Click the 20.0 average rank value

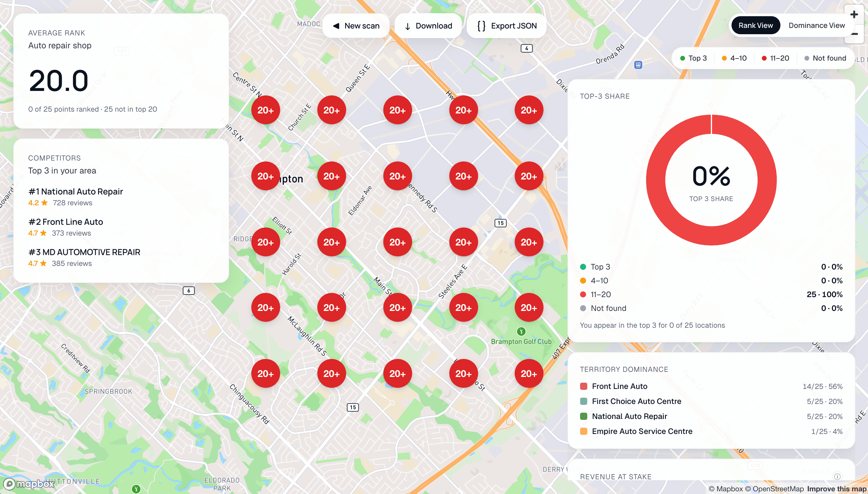[x=59, y=81]
